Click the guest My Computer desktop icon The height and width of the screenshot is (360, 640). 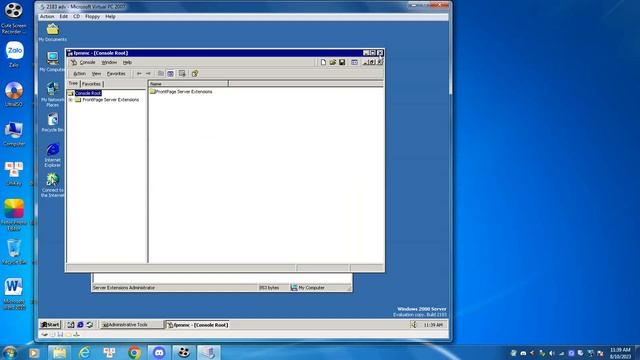pos(53,62)
